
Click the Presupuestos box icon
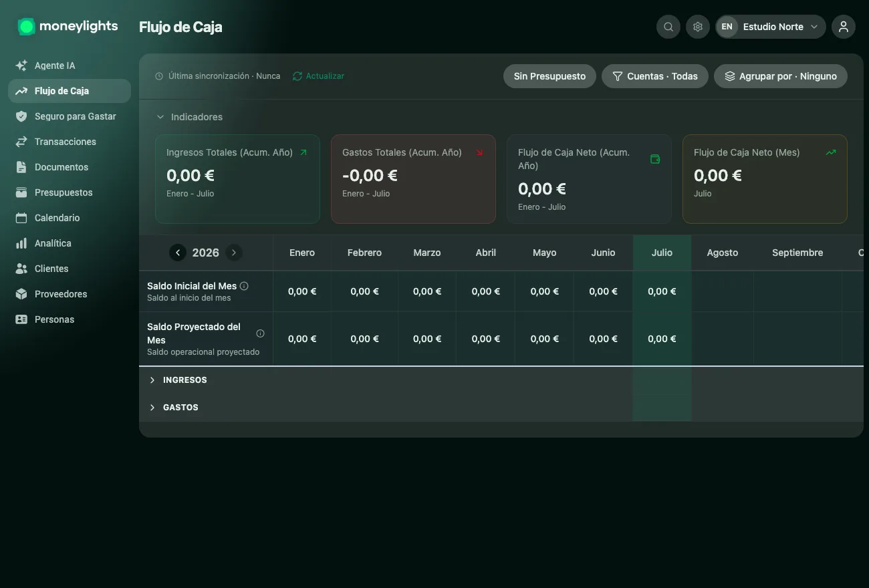tap(21, 192)
